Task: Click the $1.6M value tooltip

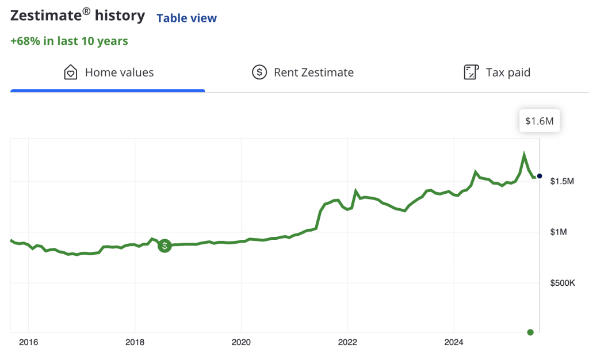Action: [x=540, y=121]
